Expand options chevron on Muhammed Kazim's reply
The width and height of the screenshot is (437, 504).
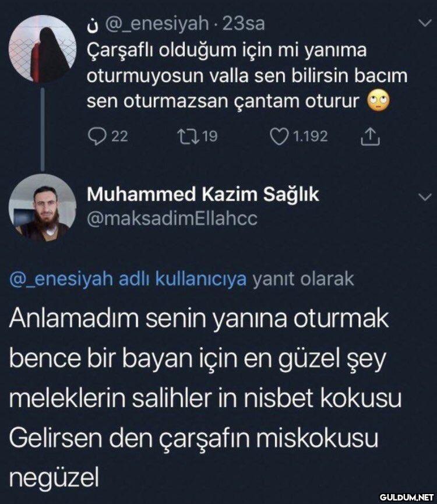425,197
